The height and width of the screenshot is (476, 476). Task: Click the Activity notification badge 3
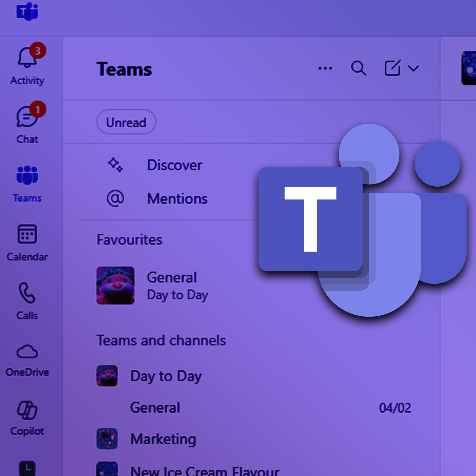(x=38, y=50)
